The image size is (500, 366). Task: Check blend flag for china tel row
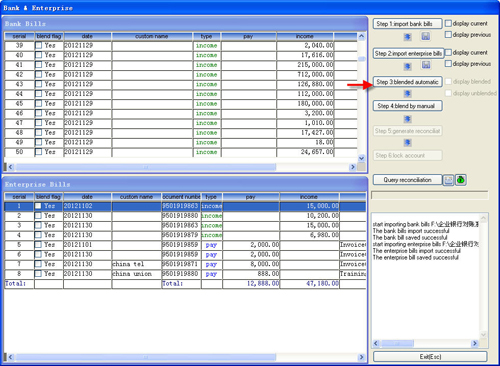point(38,264)
